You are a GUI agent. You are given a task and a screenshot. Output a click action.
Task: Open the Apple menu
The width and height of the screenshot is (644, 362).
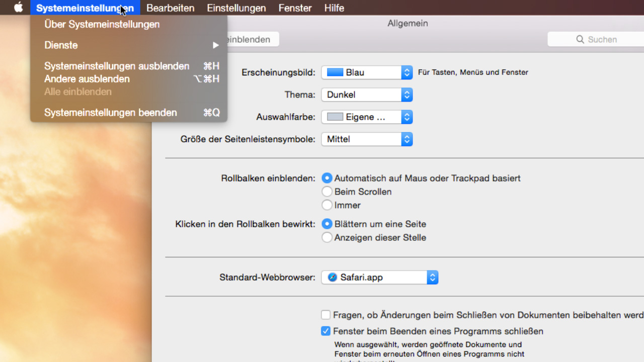pyautogui.click(x=19, y=8)
